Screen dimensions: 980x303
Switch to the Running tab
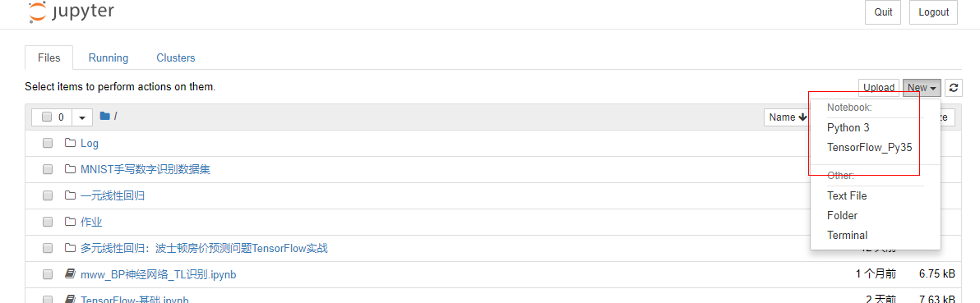click(109, 58)
